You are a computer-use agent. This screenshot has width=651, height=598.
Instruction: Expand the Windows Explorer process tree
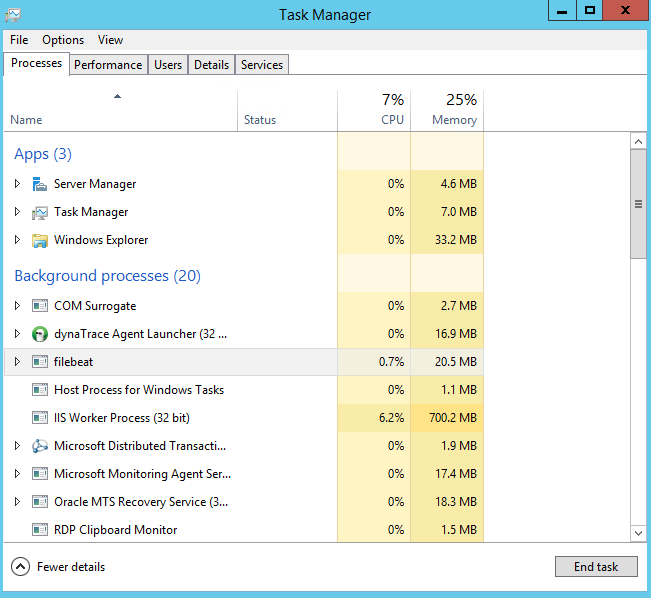[17, 240]
